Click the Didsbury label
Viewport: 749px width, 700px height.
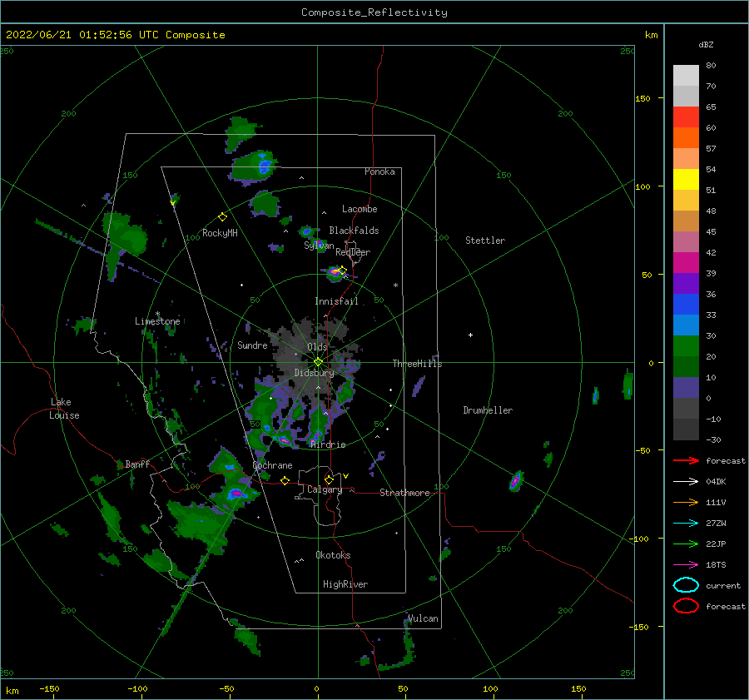(x=314, y=373)
